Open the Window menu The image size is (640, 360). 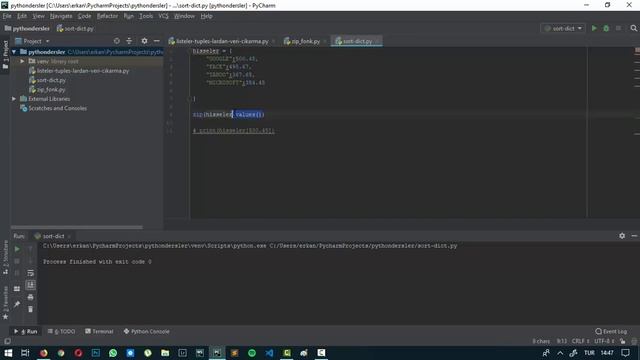[x=184, y=16]
